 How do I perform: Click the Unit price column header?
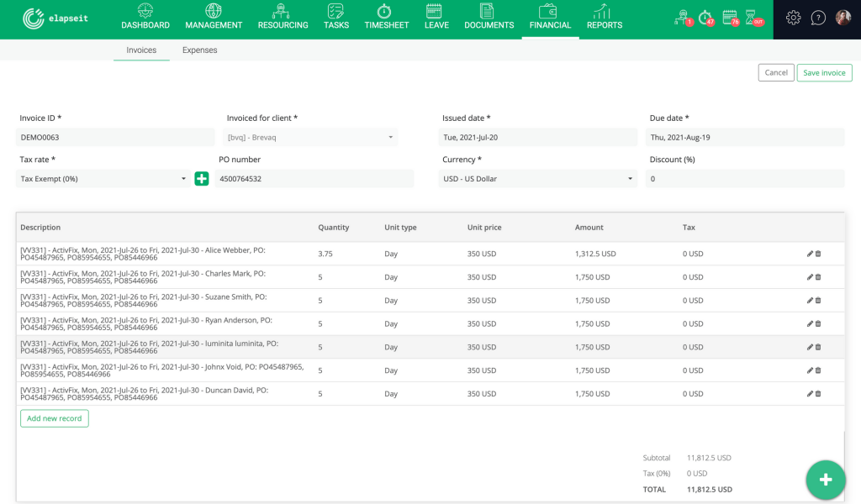pyautogui.click(x=484, y=227)
